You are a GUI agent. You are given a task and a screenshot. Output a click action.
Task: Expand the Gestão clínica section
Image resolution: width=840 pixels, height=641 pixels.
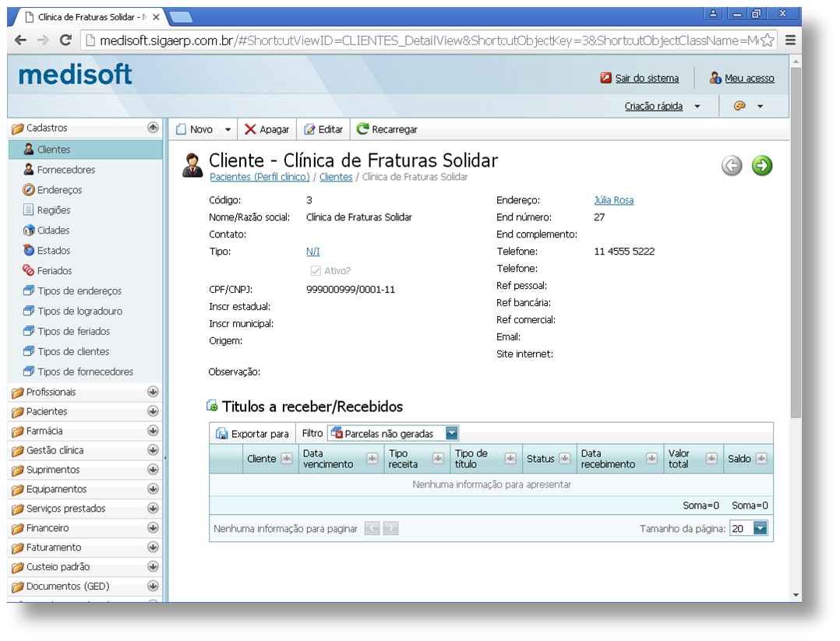(153, 450)
